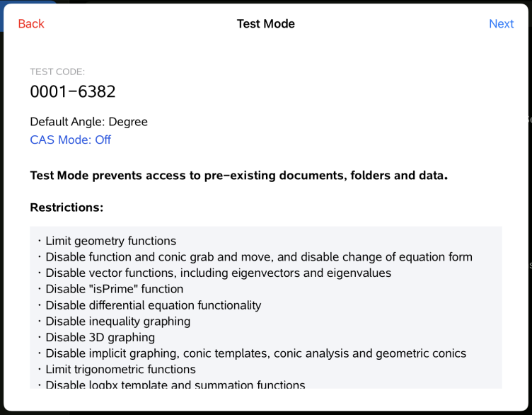Image resolution: width=532 pixels, height=415 pixels.
Task: Select the differential equation functionality restriction
Action: pyautogui.click(x=154, y=305)
